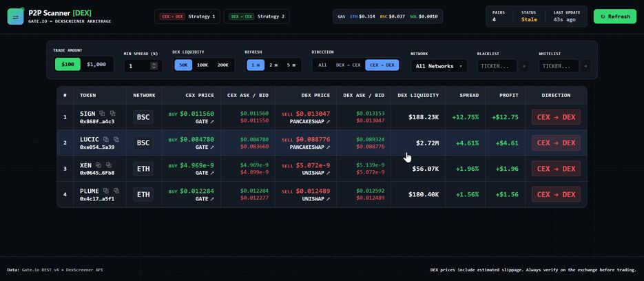Click the Min Spread stepper arrows
Image resolution: width=644 pixels, height=281 pixels.
pyautogui.click(x=154, y=65)
